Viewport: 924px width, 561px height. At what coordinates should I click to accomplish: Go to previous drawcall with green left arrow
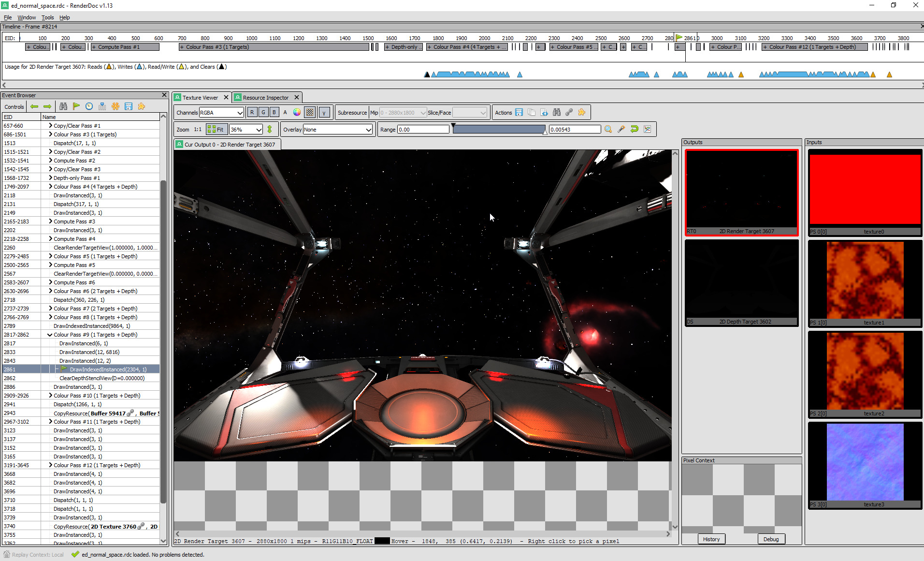(34, 106)
